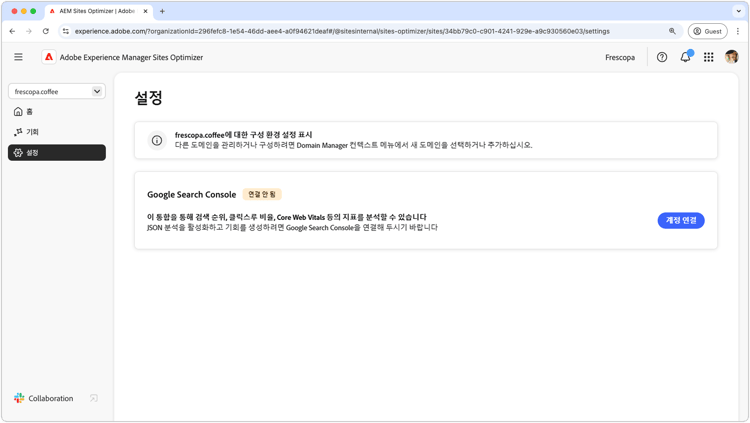This screenshot has height=423, width=750.
Task: Go to 기회 in the sidebar
Action: (x=57, y=132)
